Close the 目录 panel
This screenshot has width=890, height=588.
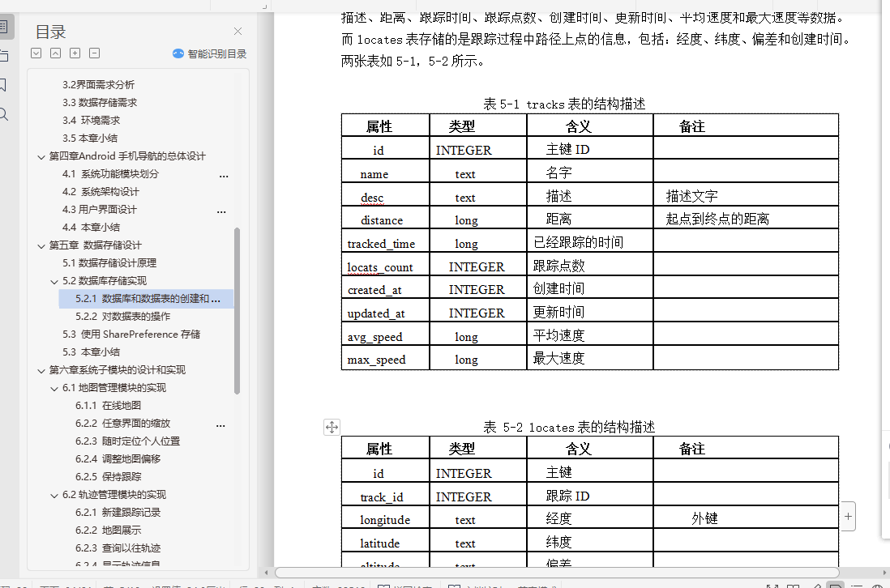point(237,32)
